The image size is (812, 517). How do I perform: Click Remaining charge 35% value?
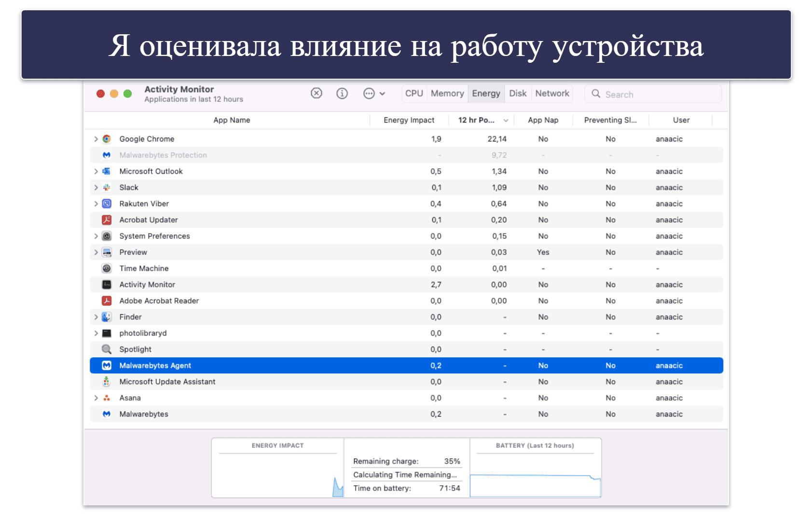pos(452,461)
